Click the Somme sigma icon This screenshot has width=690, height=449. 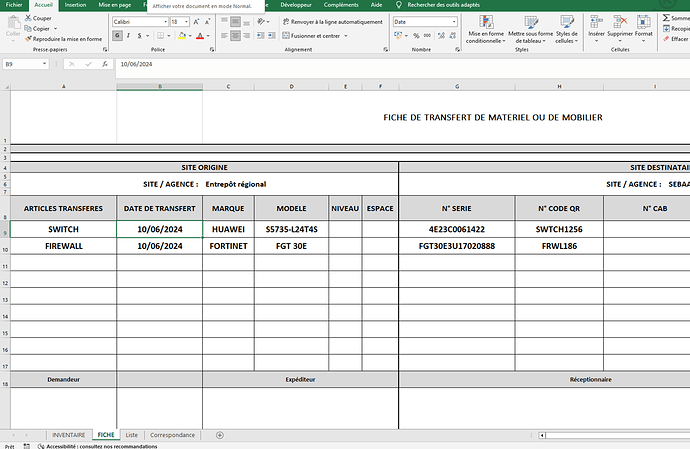pyautogui.click(x=666, y=18)
